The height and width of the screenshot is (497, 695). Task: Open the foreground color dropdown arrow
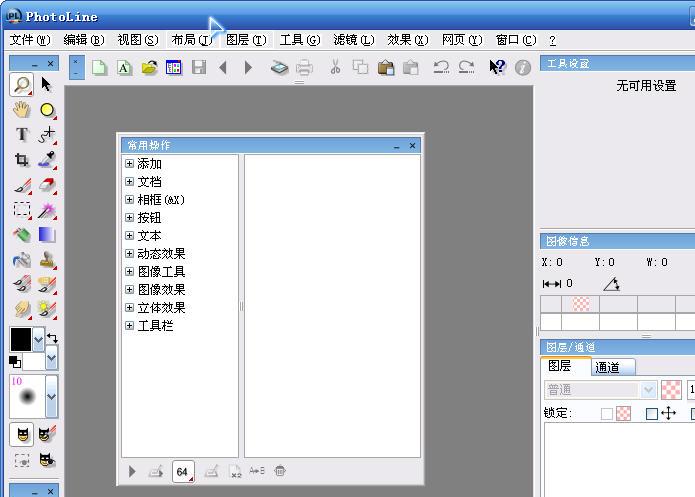point(39,339)
